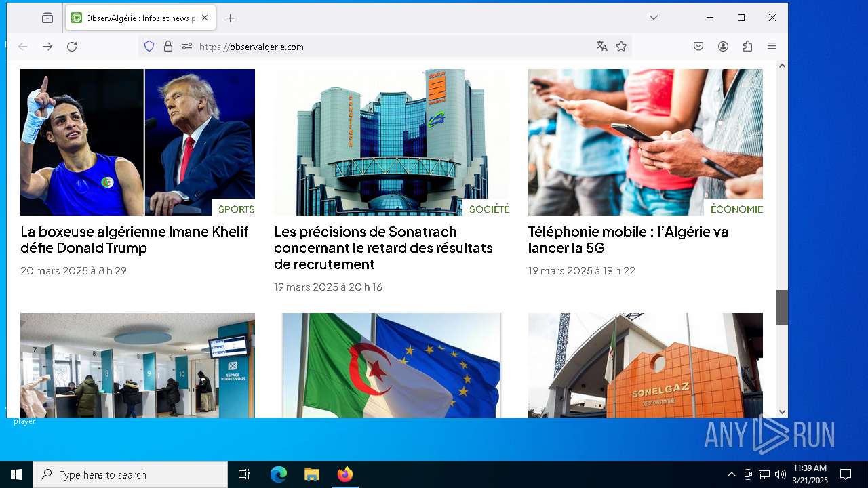Click the page scrollbar down arrow

782,411
